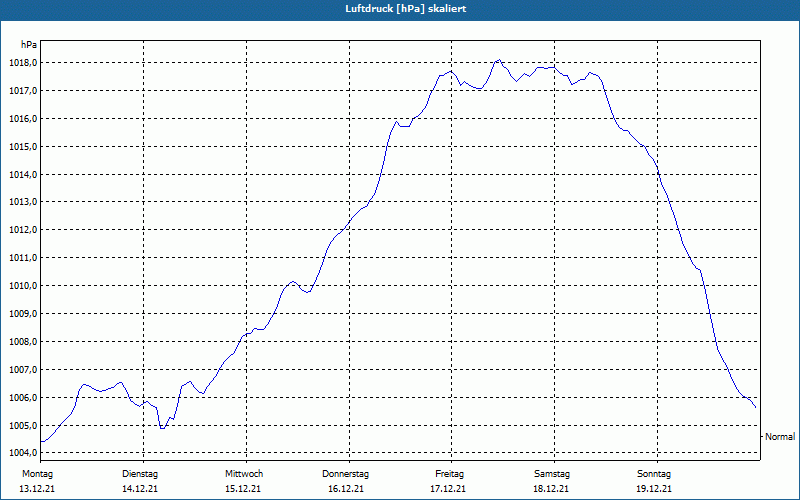Click the Donnerstag day label
The width and height of the screenshot is (800, 500).
[x=345, y=474]
